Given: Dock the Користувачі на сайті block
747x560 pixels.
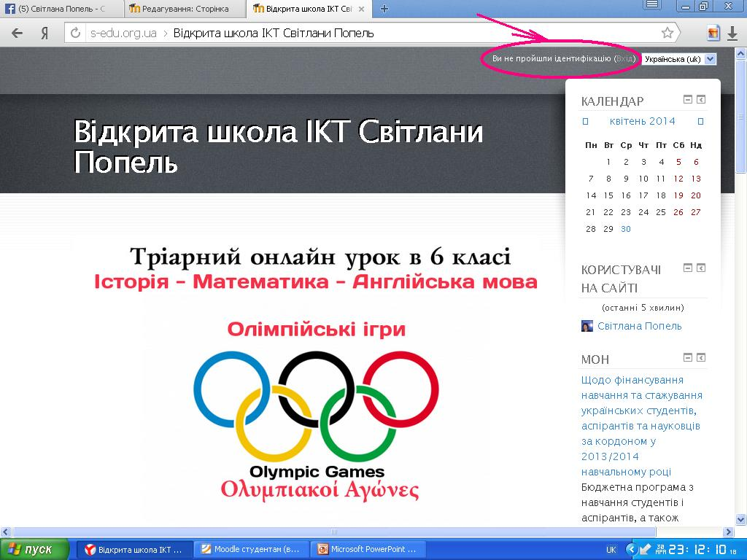Looking at the screenshot, I should pyautogui.click(x=701, y=268).
